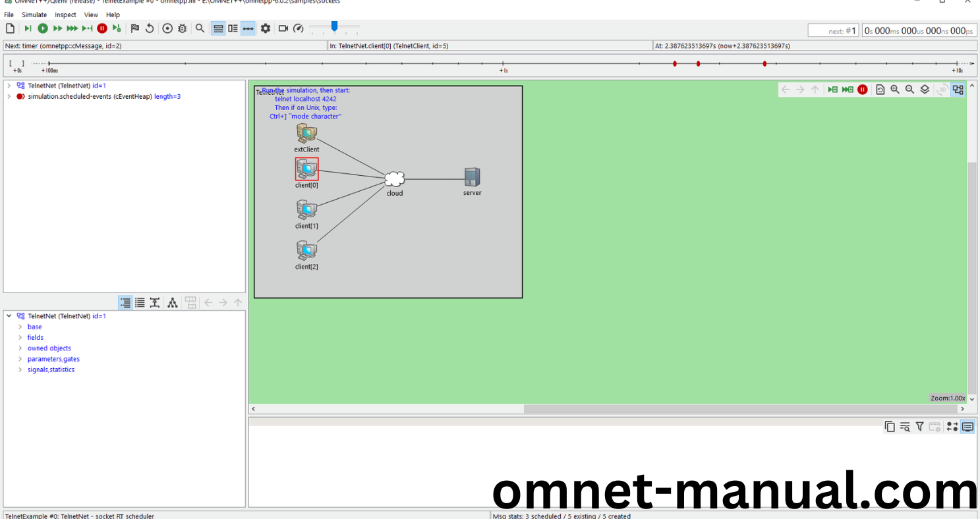
Task: Expand the 'owned objects' node
Action: (20, 348)
